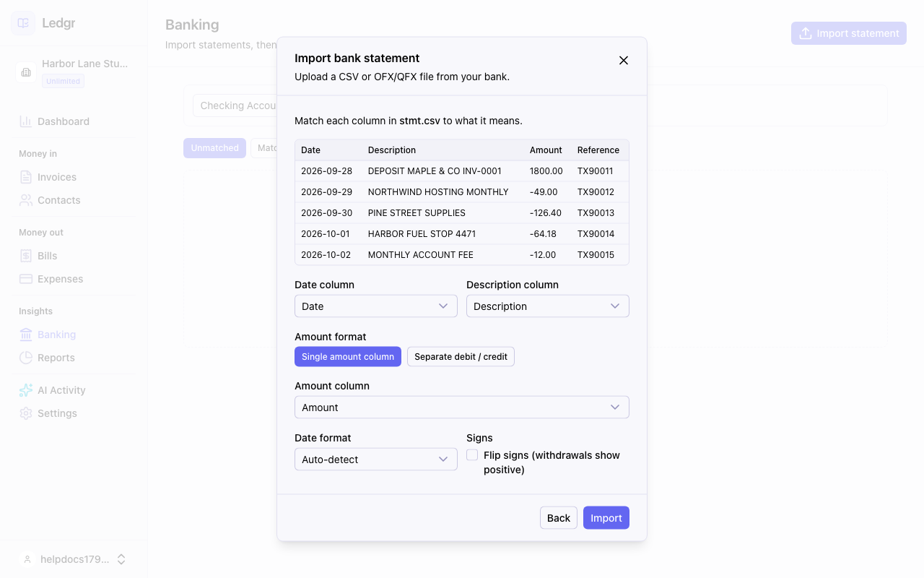Click the helpdocs user avatar icon

[27, 559]
